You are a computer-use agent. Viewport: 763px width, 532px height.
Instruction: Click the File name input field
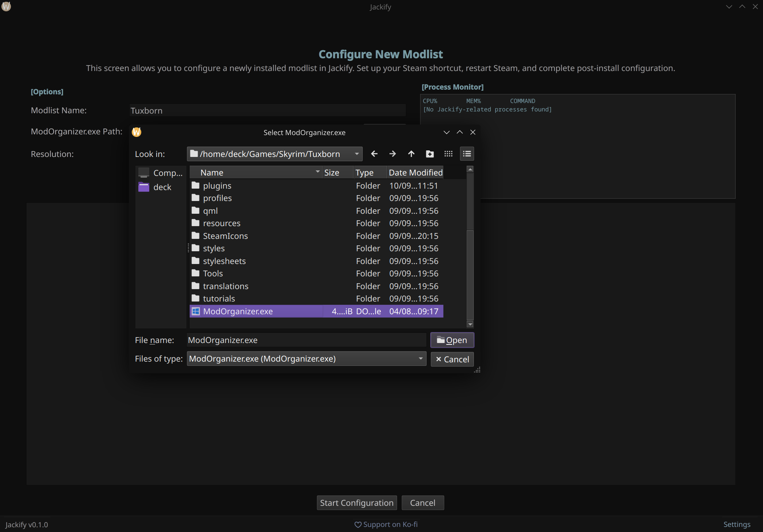306,340
